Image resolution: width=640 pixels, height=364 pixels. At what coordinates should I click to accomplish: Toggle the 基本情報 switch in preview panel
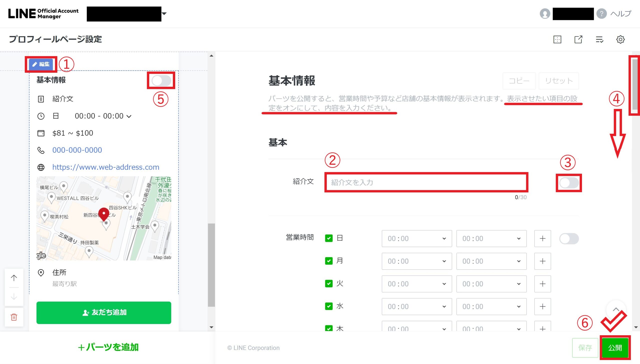coord(161,80)
